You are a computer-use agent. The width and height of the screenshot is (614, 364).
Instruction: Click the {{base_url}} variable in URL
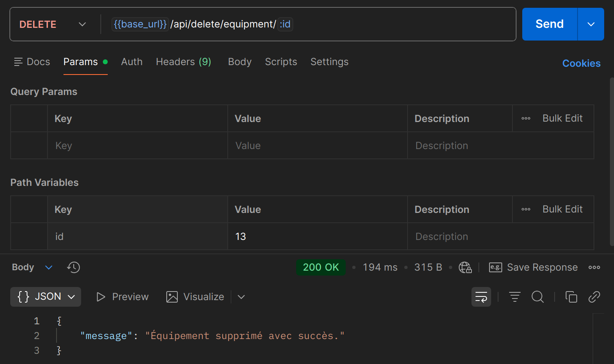pos(140,24)
